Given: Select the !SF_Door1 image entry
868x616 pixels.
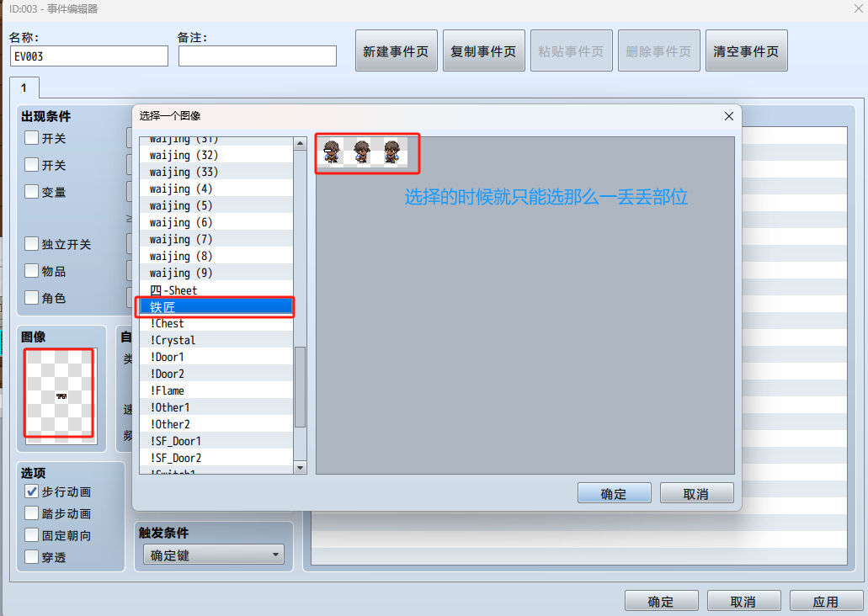Looking at the screenshot, I should 216,441.
